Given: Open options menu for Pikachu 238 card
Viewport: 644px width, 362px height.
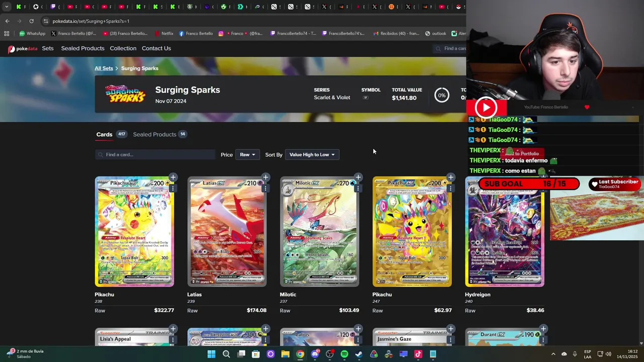Looking at the screenshot, I should pyautogui.click(x=173, y=189).
